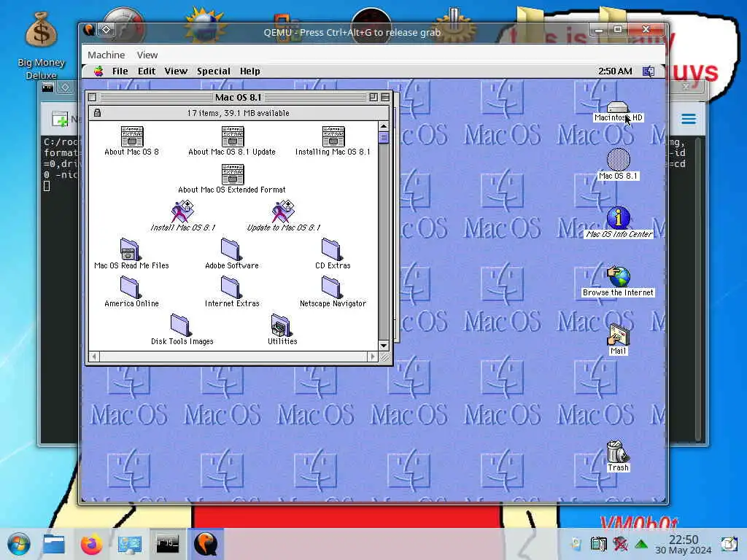Click the vertical scroll up arrow
The width and height of the screenshot is (747, 560).
click(384, 126)
